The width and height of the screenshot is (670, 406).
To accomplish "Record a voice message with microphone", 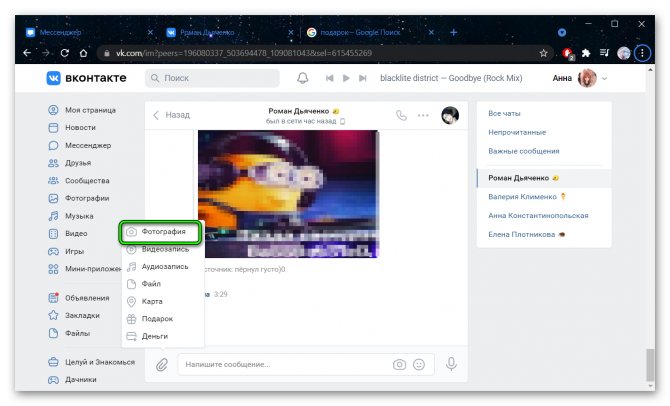I will coord(451,364).
